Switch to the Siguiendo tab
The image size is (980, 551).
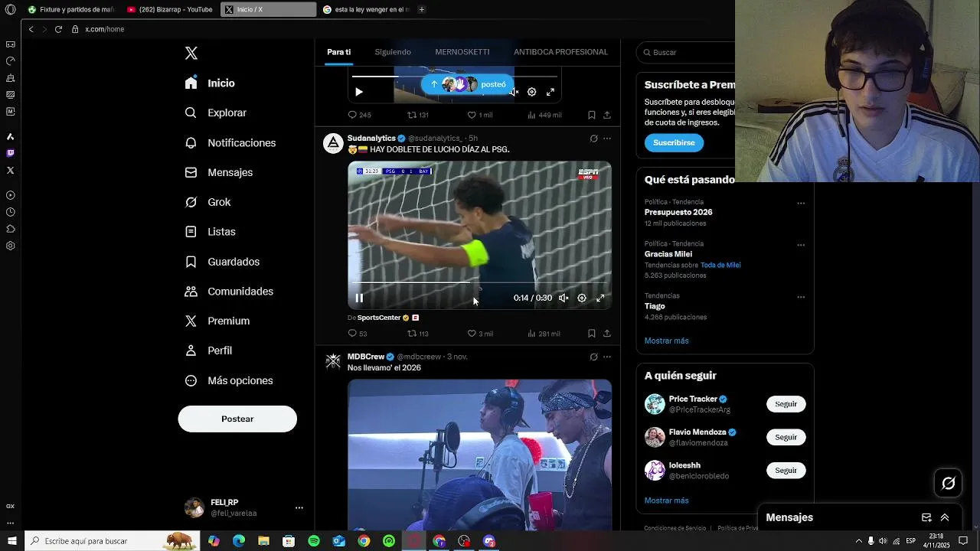click(x=393, y=52)
